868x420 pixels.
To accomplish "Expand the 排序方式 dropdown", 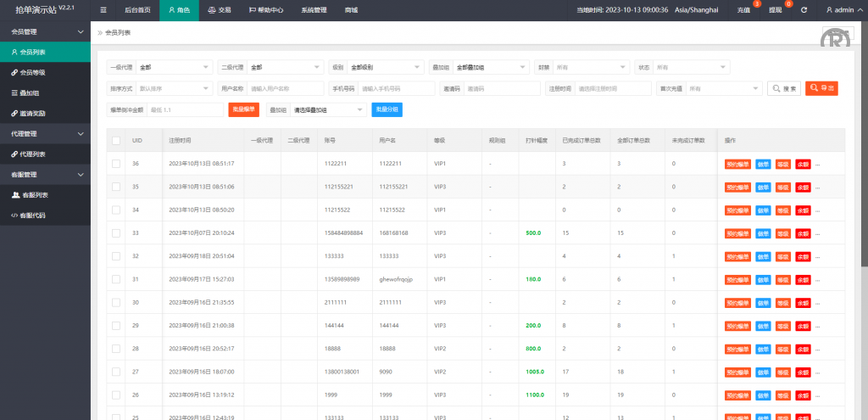I will click(174, 88).
